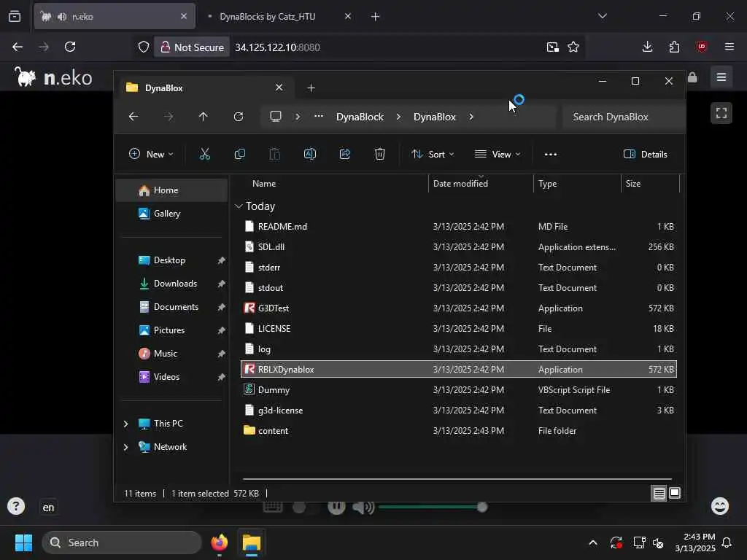This screenshot has height=560, width=747.
Task: Select the G3DTest application file
Action: (x=458, y=308)
